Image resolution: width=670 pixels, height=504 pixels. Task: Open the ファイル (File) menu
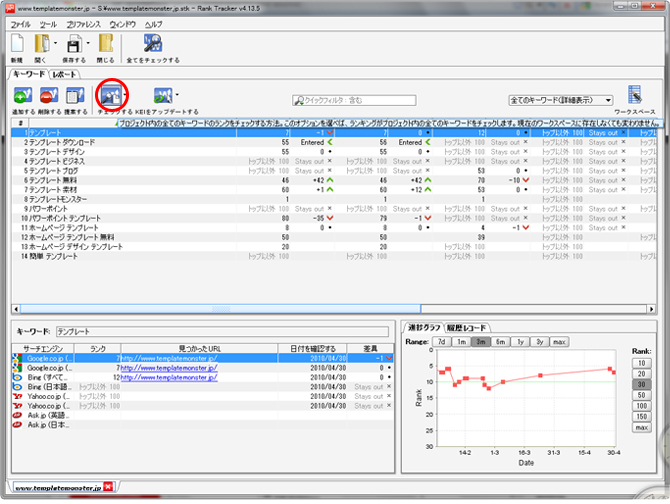[21, 24]
